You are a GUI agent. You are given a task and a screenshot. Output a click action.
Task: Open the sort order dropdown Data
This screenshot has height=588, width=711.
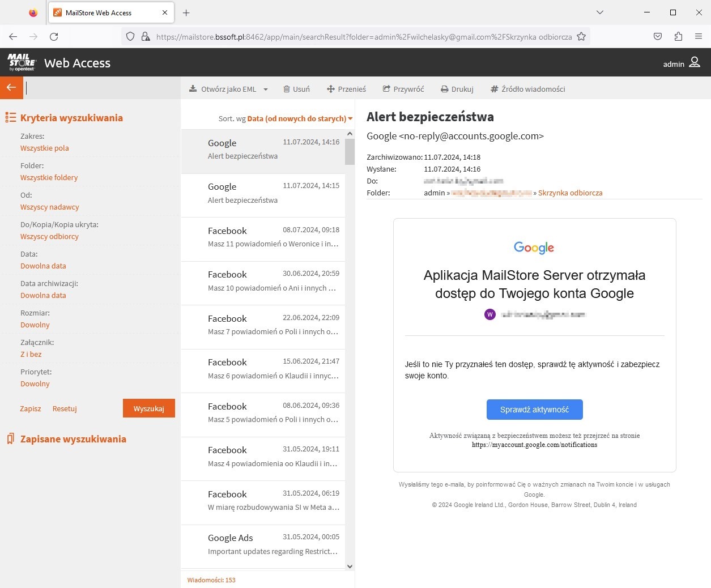tap(300, 119)
